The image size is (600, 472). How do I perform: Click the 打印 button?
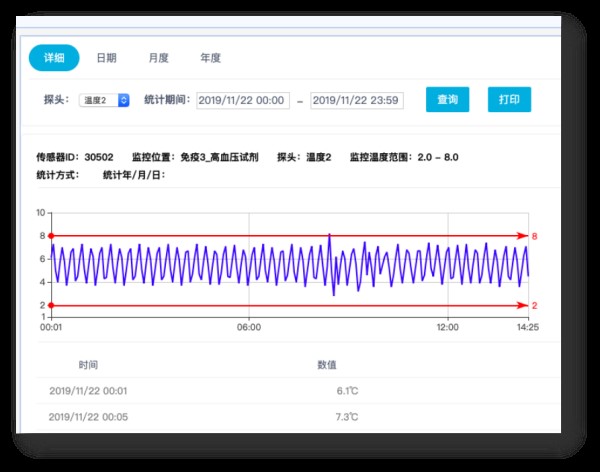[x=509, y=100]
